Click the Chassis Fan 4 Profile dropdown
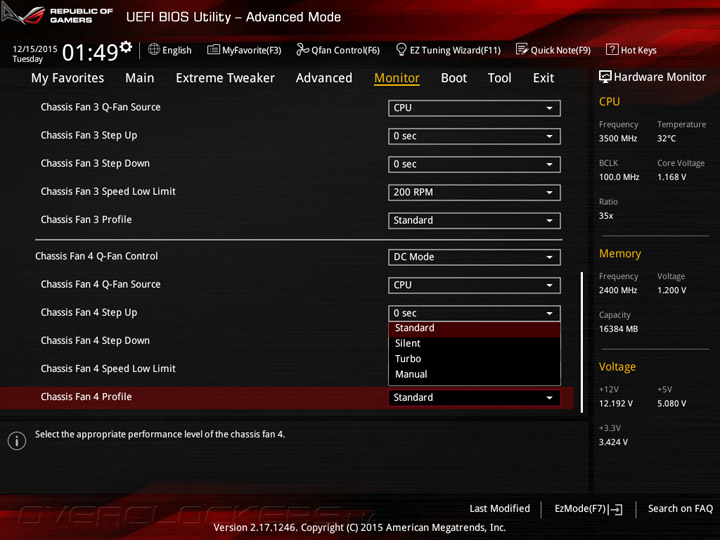 (x=474, y=398)
